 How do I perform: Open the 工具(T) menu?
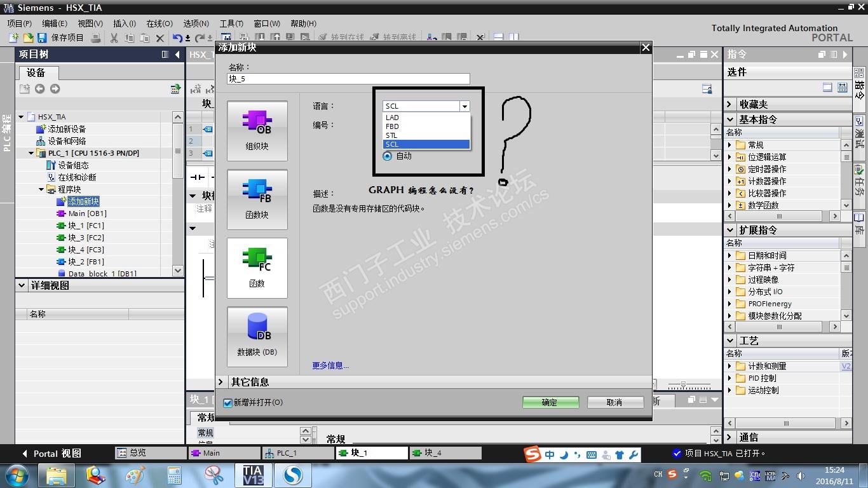(231, 24)
